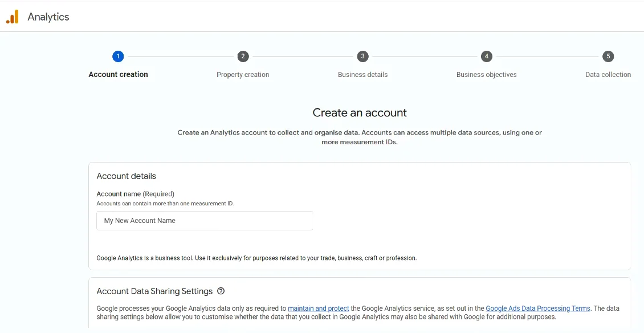Image resolution: width=644 pixels, height=333 pixels.
Task: Select step 5 circle Data collection
Action: pos(608,56)
